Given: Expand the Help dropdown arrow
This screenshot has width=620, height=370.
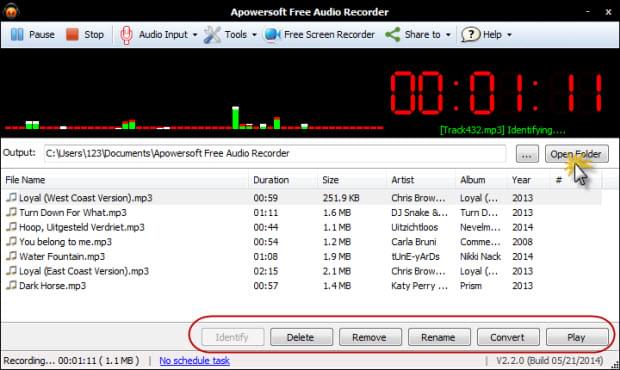Looking at the screenshot, I should [x=509, y=35].
